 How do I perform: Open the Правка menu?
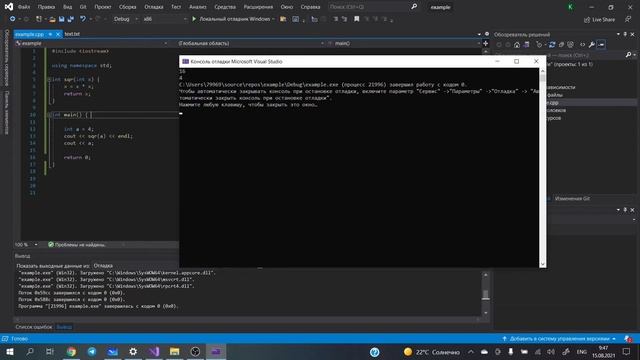point(46,7)
